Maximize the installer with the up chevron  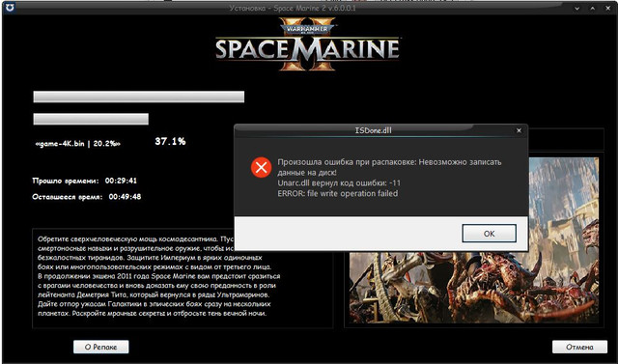(592, 8)
